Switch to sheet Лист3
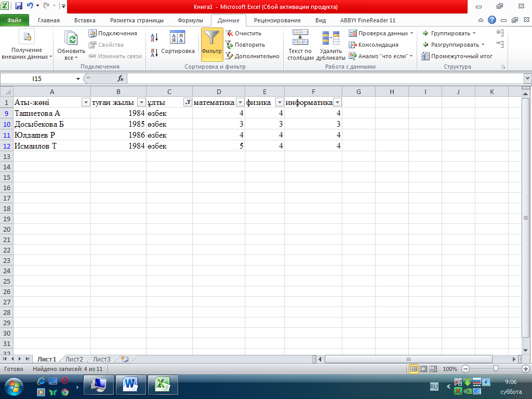Image resolution: width=532 pixels, height=399 pixels. pyautogui.click(x=102, y=359)
